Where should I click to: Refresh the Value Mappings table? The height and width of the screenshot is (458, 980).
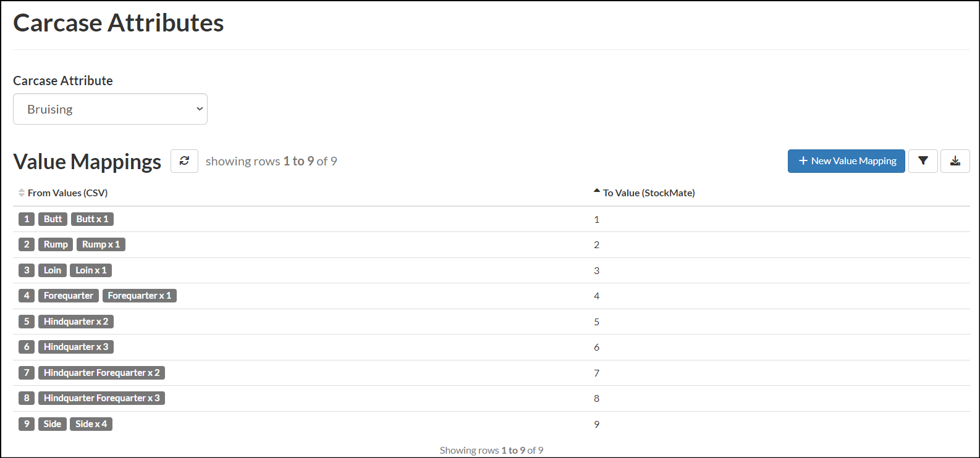point(184,161)
